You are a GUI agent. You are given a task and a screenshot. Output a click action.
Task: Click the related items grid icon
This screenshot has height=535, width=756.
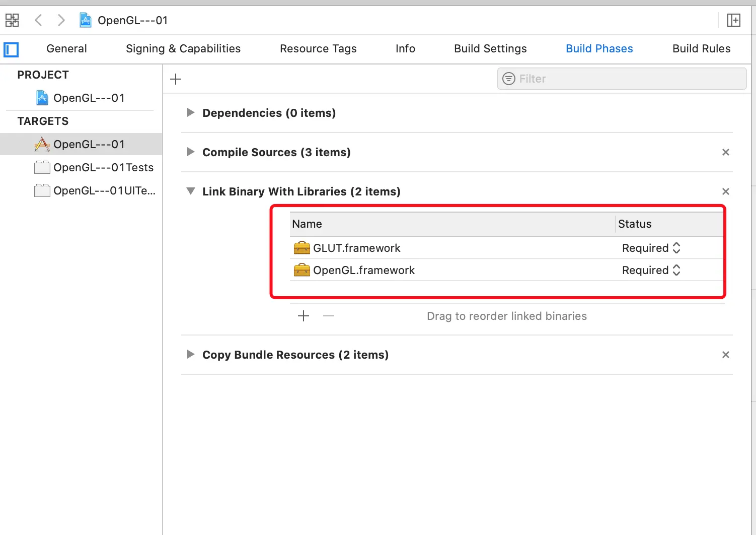12,20
